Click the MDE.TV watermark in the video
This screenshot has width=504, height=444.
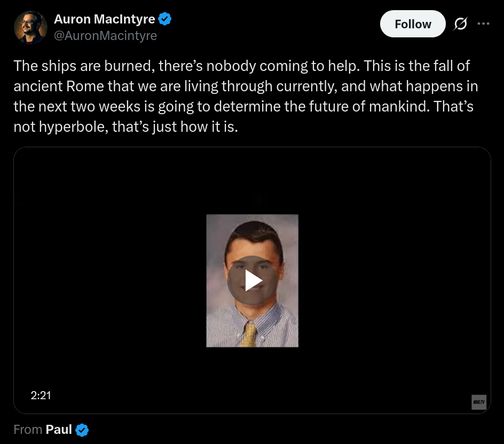(479, 402)
